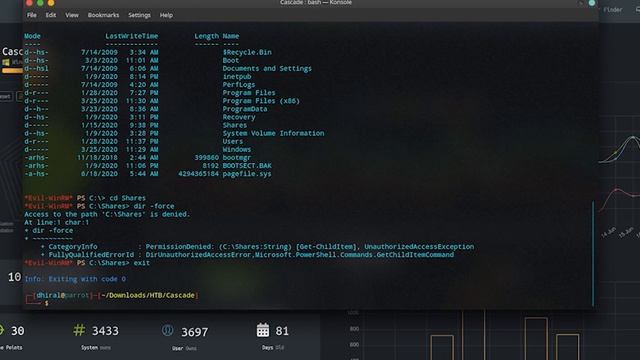Click the Konsole terminal scrollbar handle
Screen dimensions: 640x360
[x=593, y=253]
